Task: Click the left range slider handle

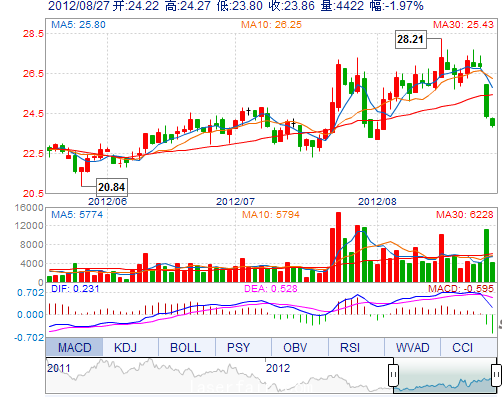Action: [393, 375]
